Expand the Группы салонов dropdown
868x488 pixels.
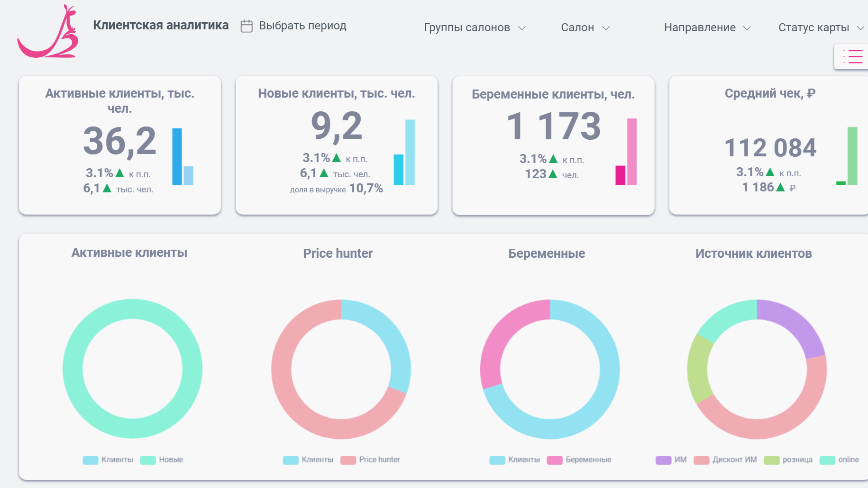pyautogui.click(x=475, y=27)
